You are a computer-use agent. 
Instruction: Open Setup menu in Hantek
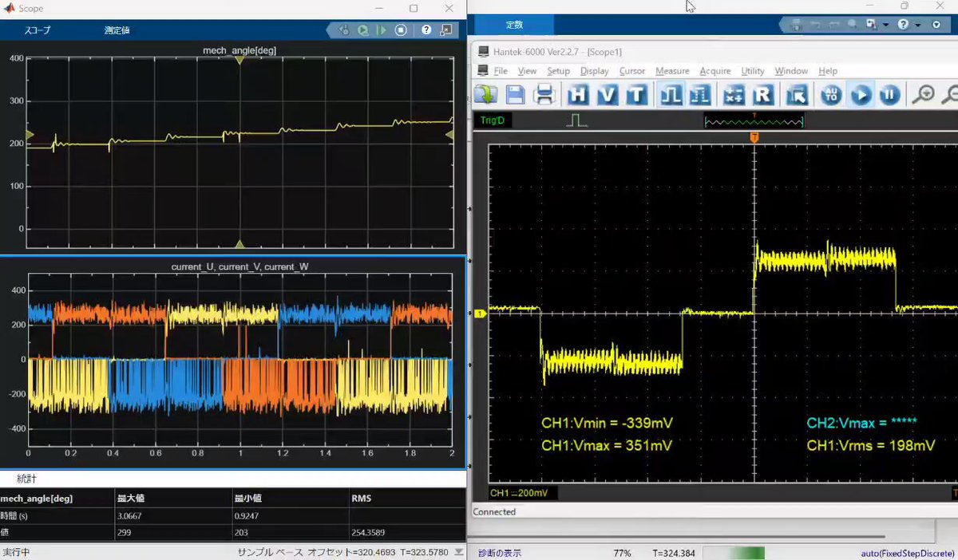[558, 71]
